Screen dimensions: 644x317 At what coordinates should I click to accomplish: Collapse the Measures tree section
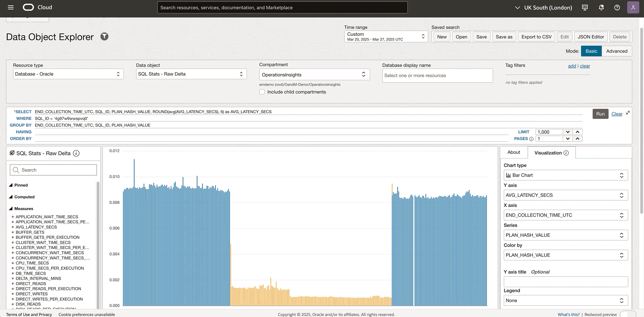click(x=11, y=209)
